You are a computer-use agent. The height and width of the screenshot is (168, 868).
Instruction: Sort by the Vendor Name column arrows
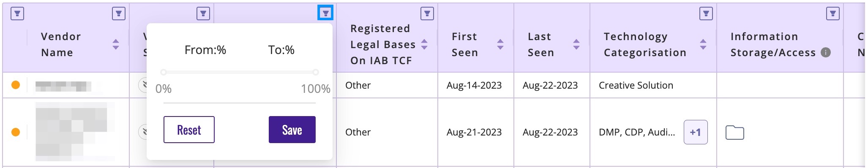(x=116, y=44)
